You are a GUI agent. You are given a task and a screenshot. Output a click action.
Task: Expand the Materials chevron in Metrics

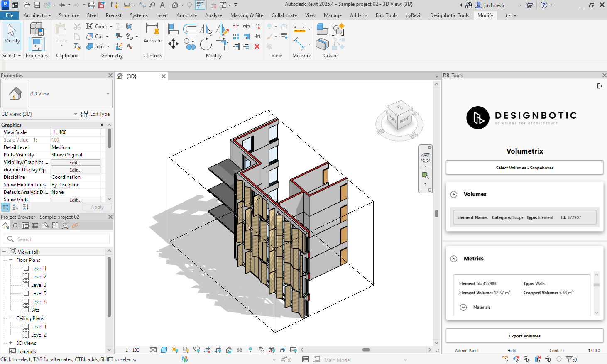click(x=463, y=307)
